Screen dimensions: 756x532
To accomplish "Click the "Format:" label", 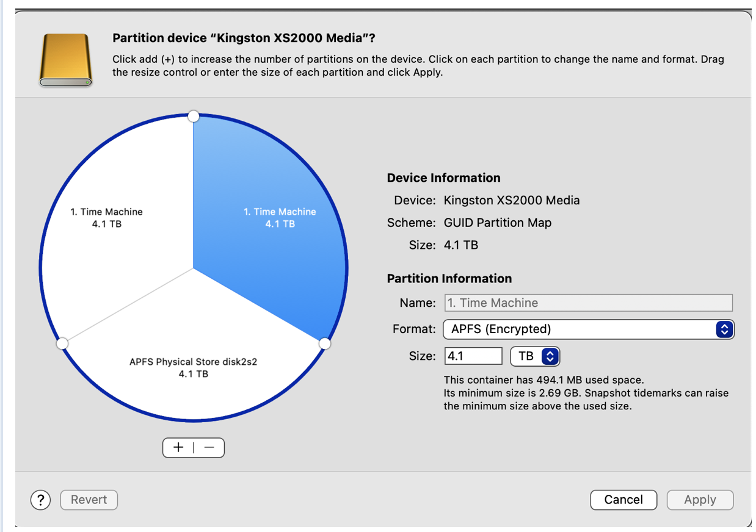I will click(x=415, y=329).
